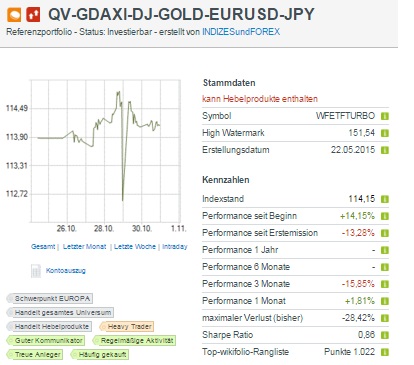Click the orange chat bubble icon in header
414x365 pixels.
tap(14, 15)
